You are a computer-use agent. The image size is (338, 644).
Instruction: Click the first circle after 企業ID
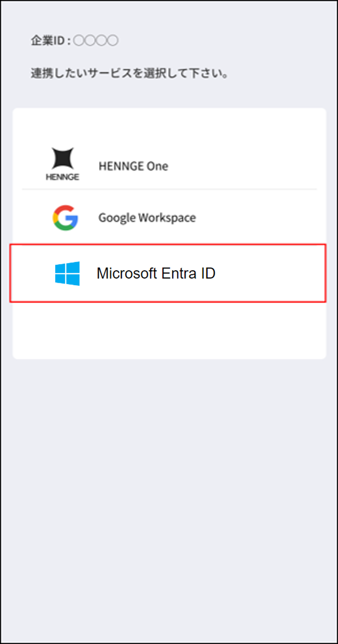coord(79,41)
